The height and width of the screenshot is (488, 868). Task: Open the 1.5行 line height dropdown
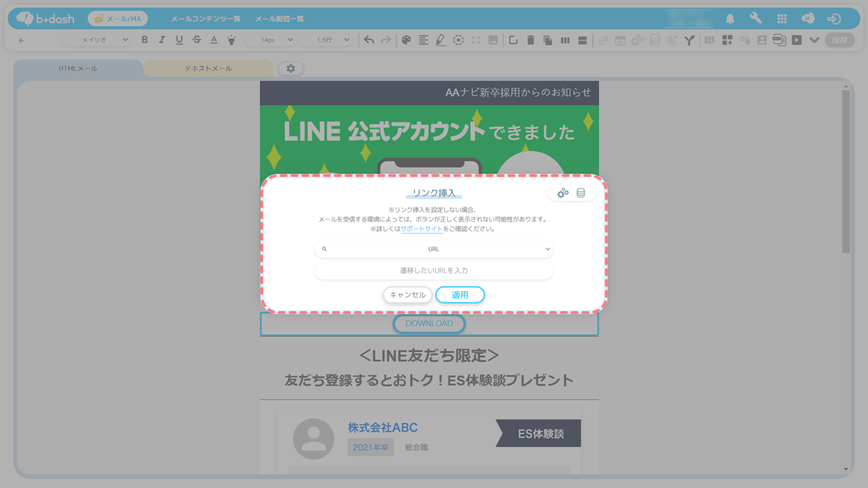327,40
